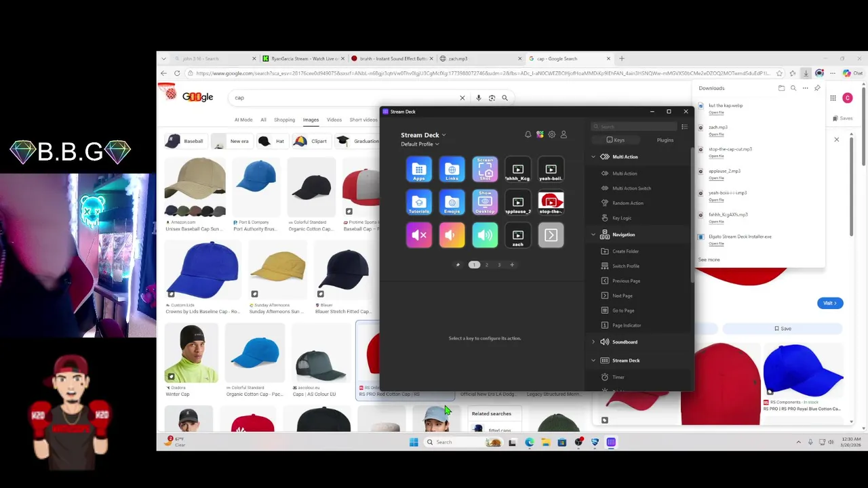This screenshot has height=488, width=868.
Task: Open the Default Profile dropdown
Action: (x=420, y=144)
